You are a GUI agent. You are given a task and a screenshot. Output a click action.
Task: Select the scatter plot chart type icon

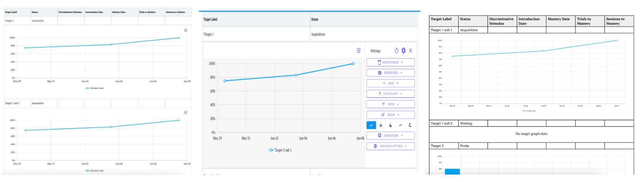(410, 125)
